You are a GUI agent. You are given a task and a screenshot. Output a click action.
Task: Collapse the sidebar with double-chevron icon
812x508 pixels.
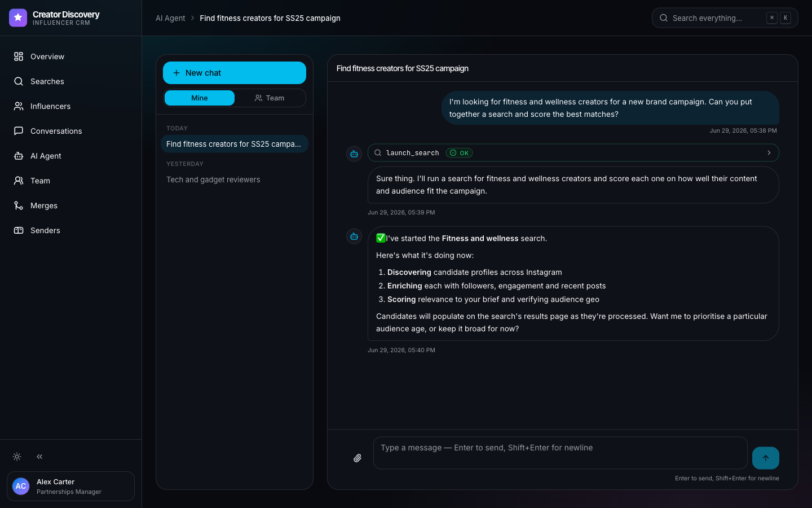click(39, 457)
